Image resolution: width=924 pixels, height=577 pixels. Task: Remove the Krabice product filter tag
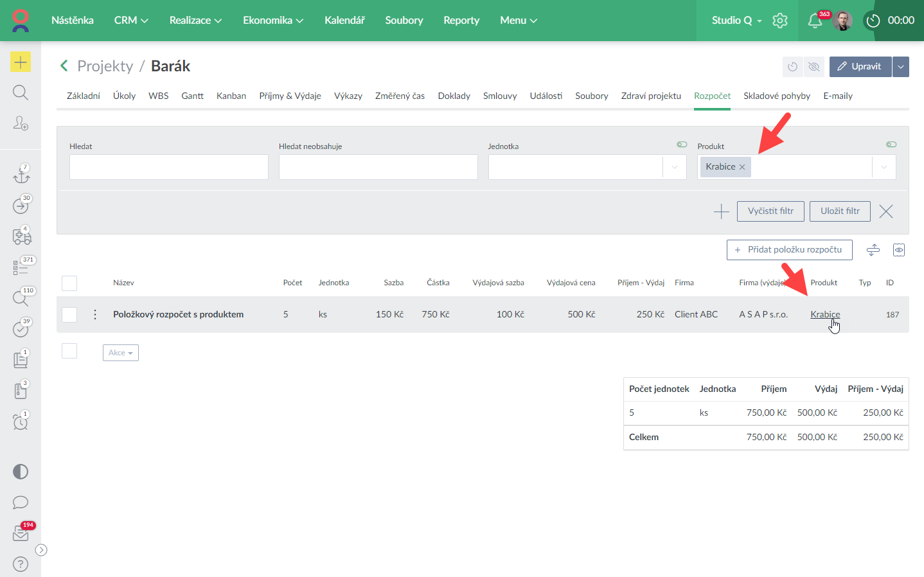(742, 167)
